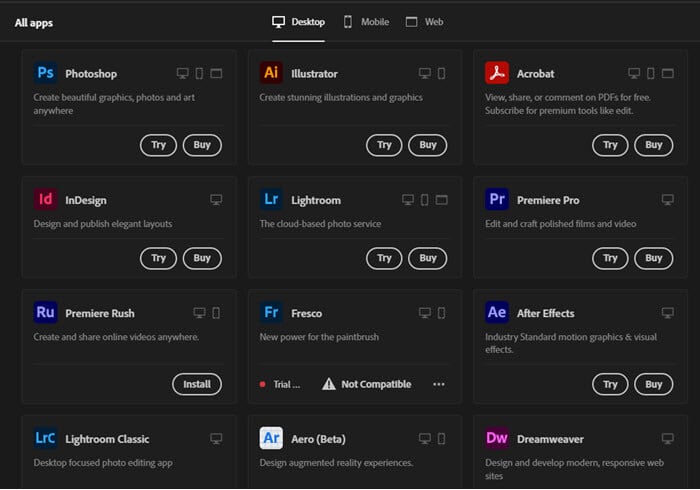Click the Photoshop app name
Screen dimensions: 700x490
(x=91, y=74)
